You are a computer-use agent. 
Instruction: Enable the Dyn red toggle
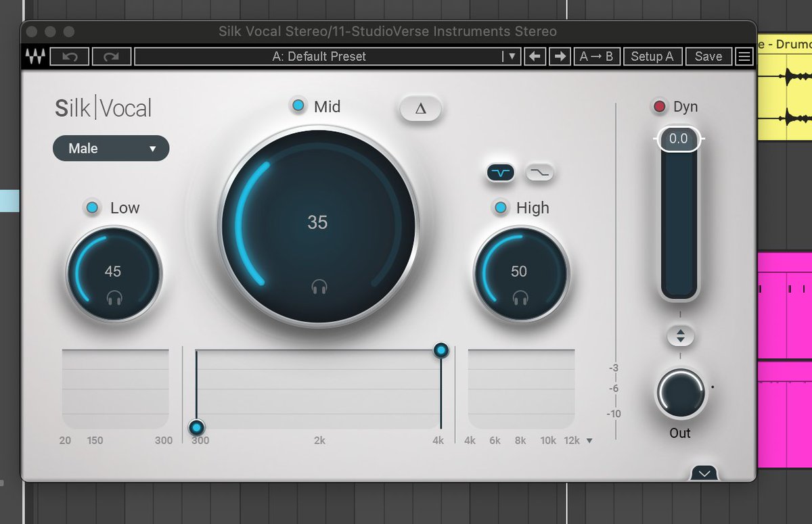[658, 107]
